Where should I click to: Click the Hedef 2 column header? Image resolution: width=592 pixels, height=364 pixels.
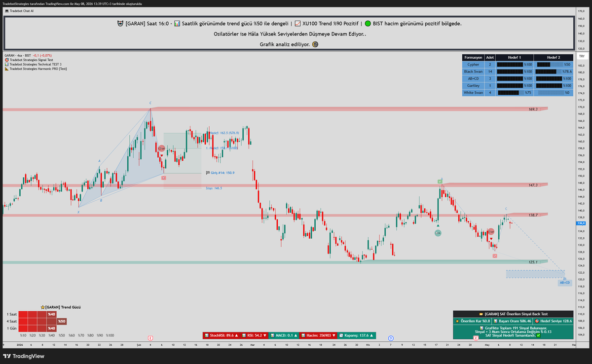554,57
